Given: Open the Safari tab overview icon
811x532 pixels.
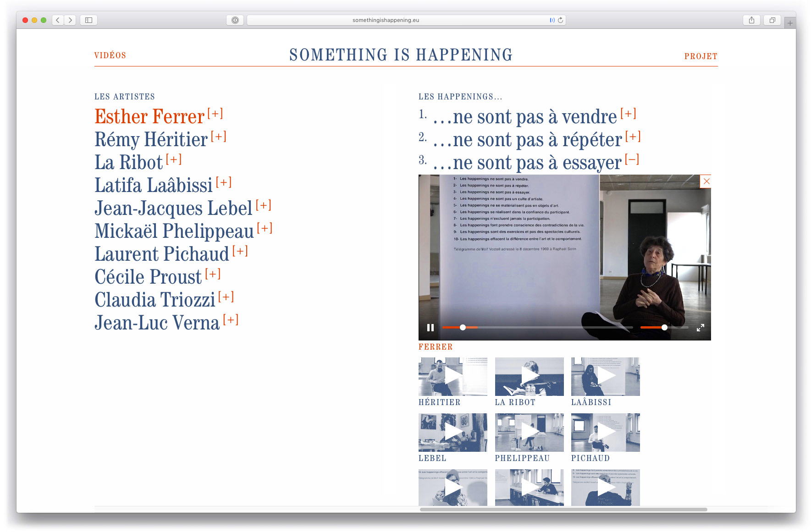Looking at the screenshot, I should coord(772,20).
